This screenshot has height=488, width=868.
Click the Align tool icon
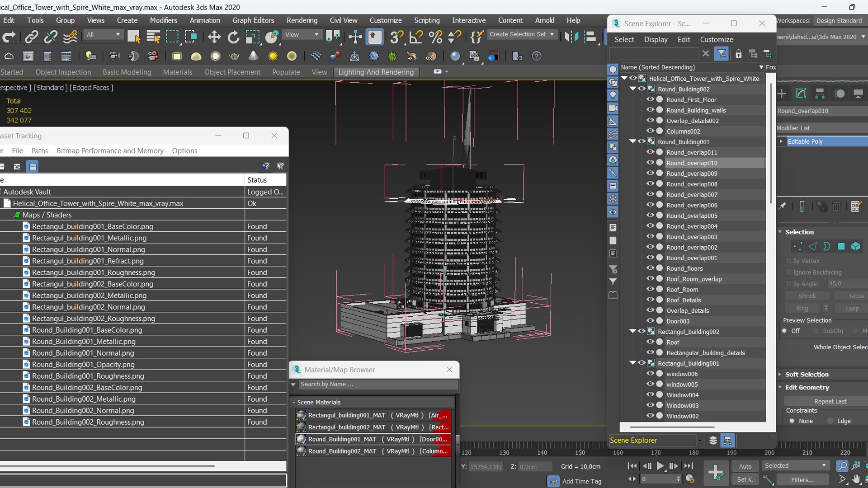tap(590, 37)
